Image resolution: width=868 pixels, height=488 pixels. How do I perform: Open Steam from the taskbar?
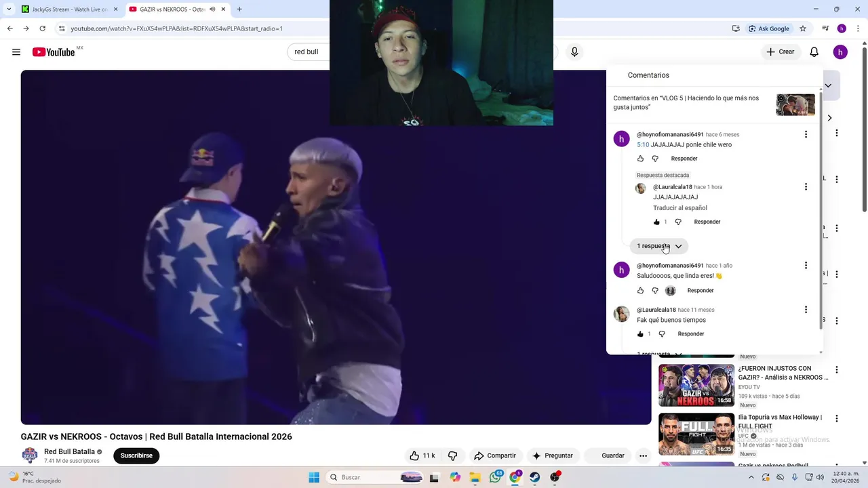pyautogui.click(x=535, y=477)
